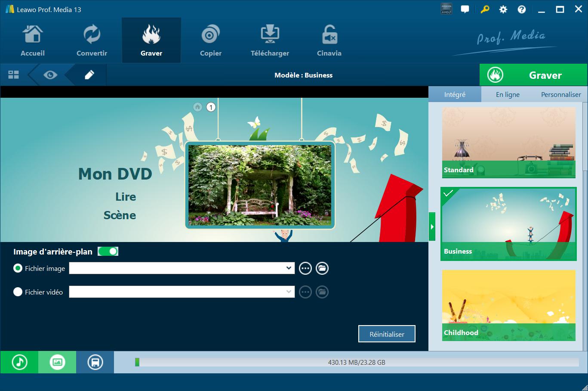This screenshot has height=391, width=588.
Task: Open the Convertir module
Action: (x=92, y=40)
